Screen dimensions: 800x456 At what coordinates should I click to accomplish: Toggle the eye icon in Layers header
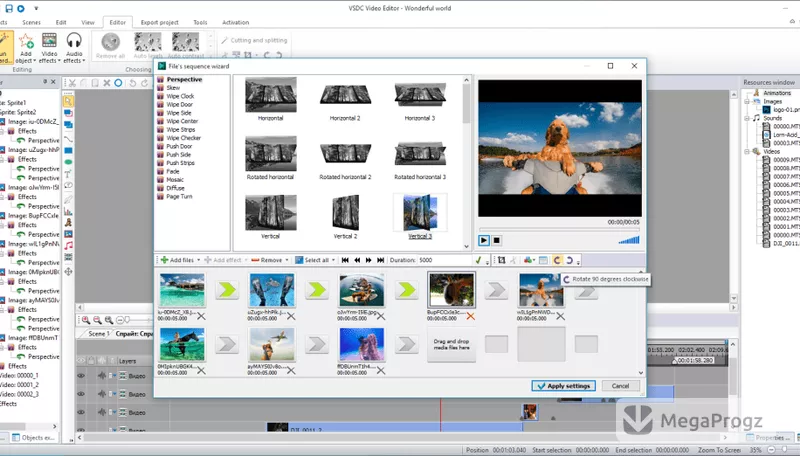point(81,361)
